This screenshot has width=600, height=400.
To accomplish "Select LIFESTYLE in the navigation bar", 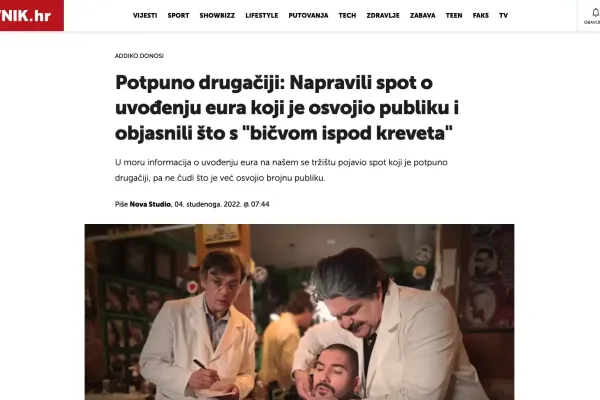I will click(262, 16).
